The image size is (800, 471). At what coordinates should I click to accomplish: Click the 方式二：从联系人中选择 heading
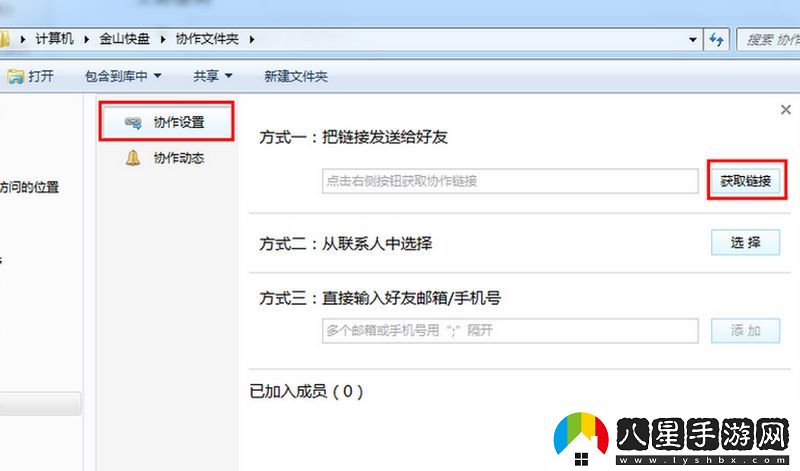[x=345, y=243]
